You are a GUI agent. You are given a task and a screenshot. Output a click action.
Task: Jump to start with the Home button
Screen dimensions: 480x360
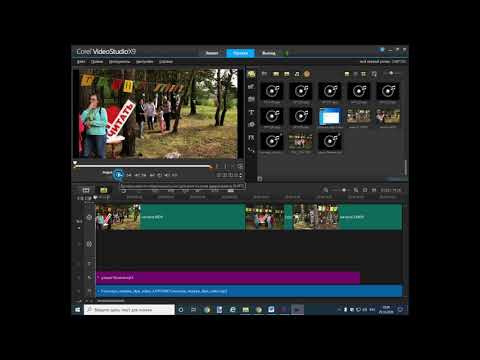[x=129, y=175]
